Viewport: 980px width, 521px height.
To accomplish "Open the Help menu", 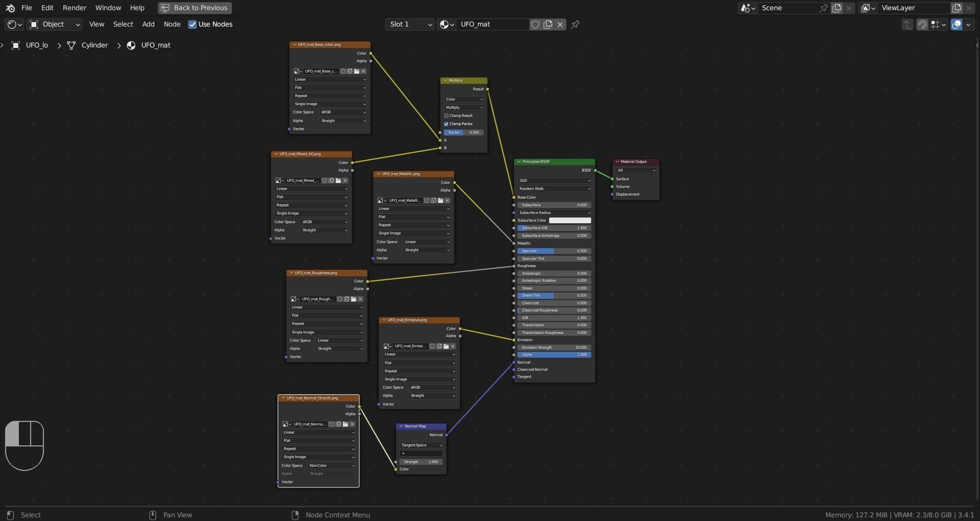I will pyautogui.click(x=137, y=8).
